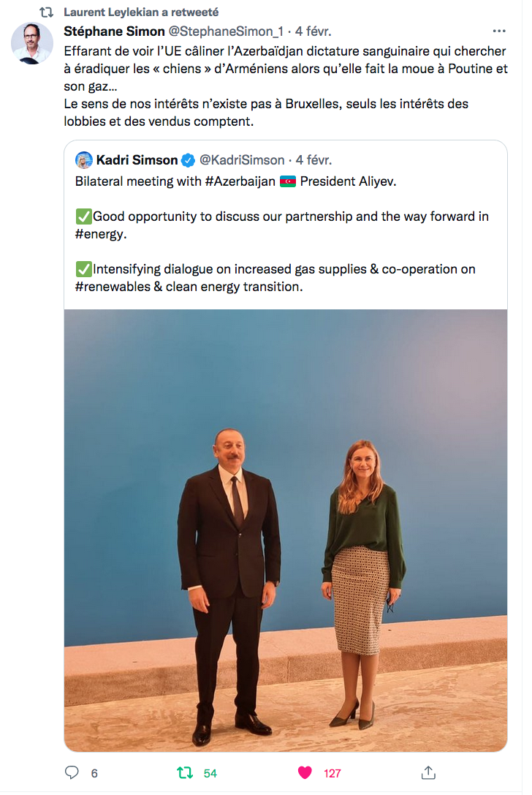
Task: Open the share upload icon
Action: [428, 772]
